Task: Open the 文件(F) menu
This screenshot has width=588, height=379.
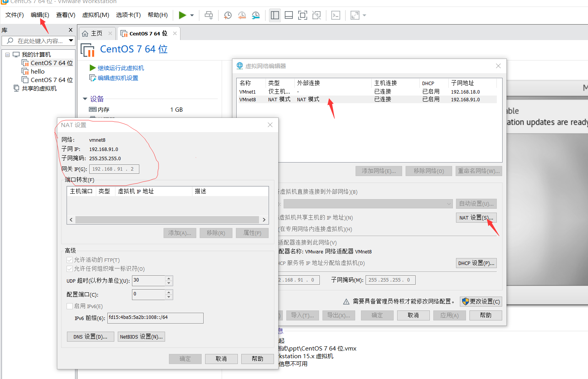Action: pyautogui.click(x=15, y=15)
